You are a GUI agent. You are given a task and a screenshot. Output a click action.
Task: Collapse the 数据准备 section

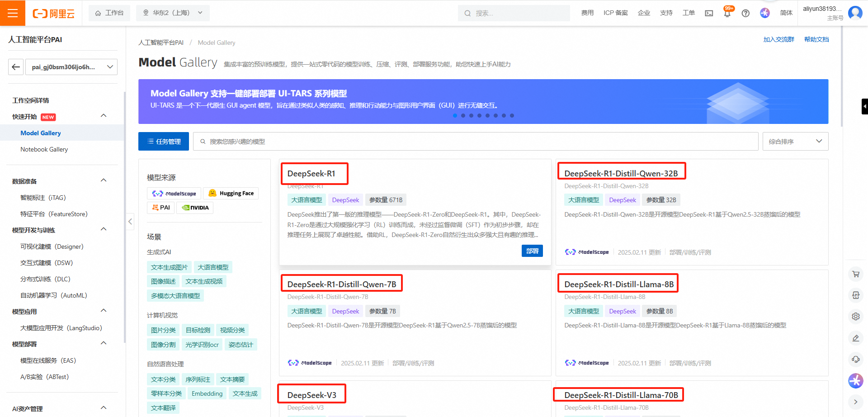coord(104,180)
